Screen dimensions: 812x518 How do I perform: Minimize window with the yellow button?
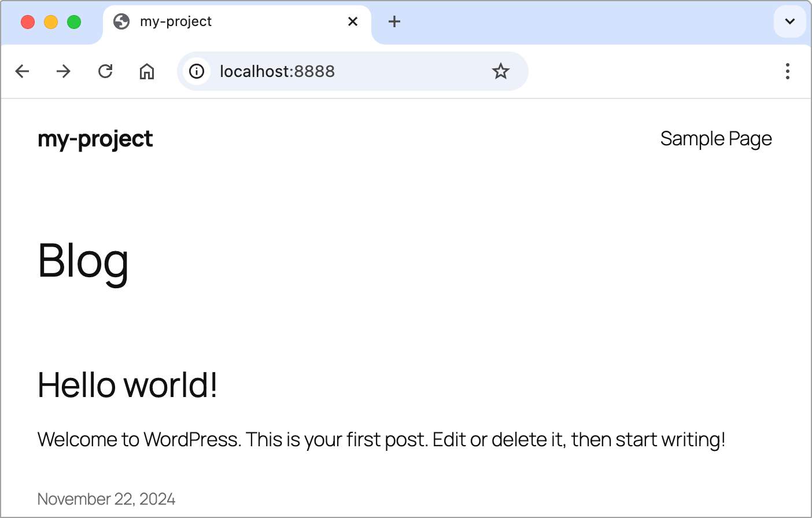(51, 22)
